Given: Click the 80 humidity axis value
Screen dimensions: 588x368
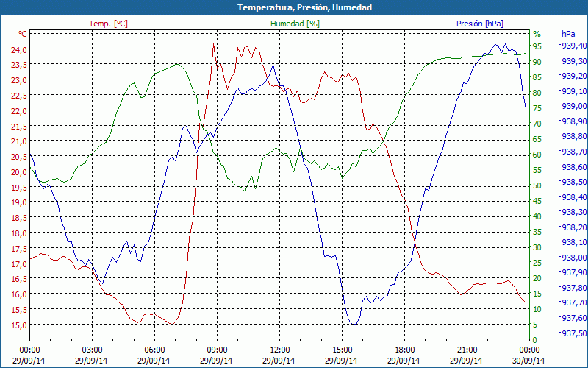Looking at the screenshot, I should point(537,93).
